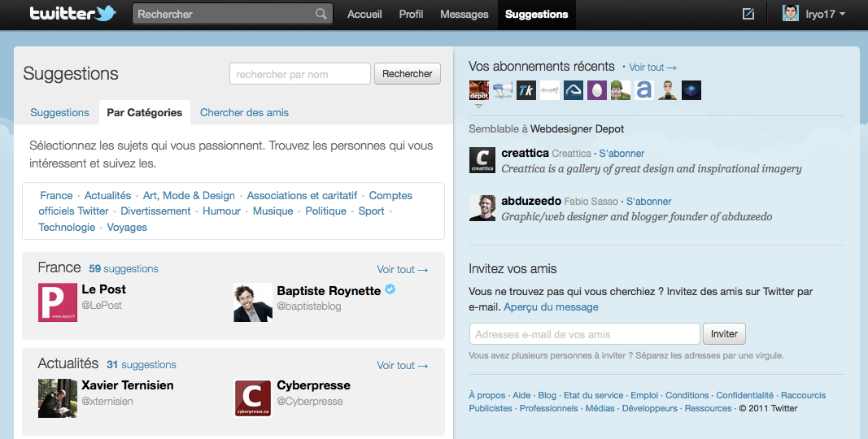Select the Technologie category
Screen dimensions: 868x439
[67, 227]
